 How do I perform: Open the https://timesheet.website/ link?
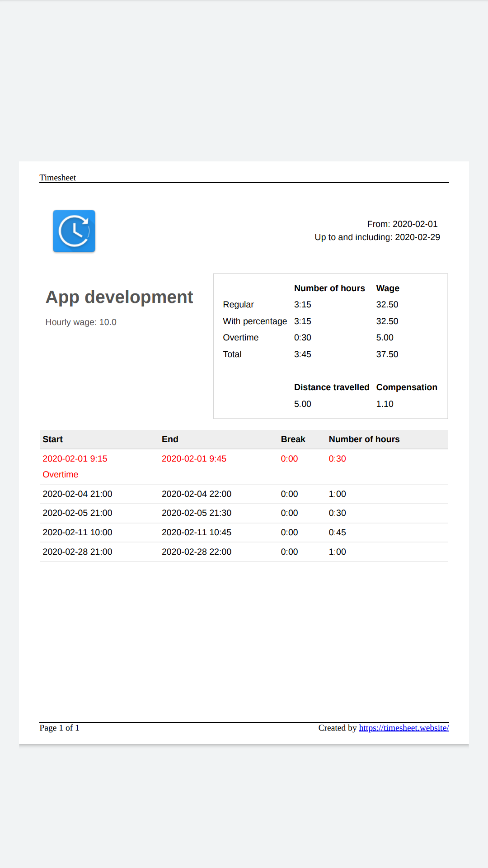tap(404, 728)
